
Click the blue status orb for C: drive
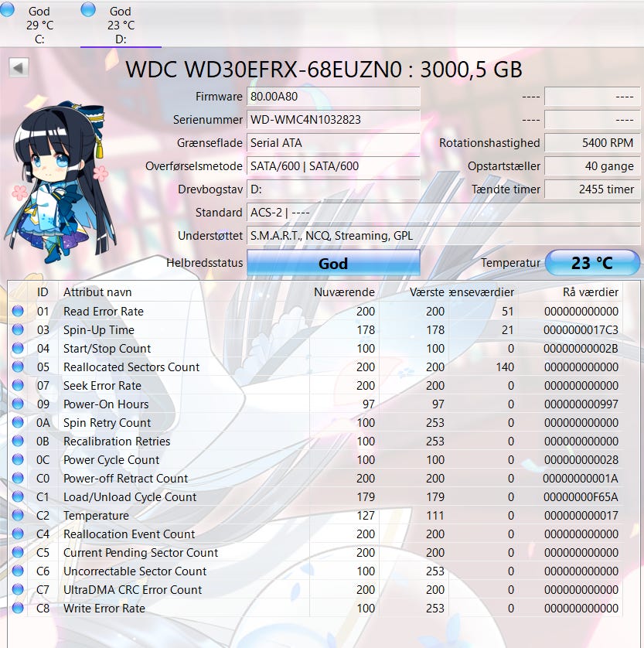(7, 9)
